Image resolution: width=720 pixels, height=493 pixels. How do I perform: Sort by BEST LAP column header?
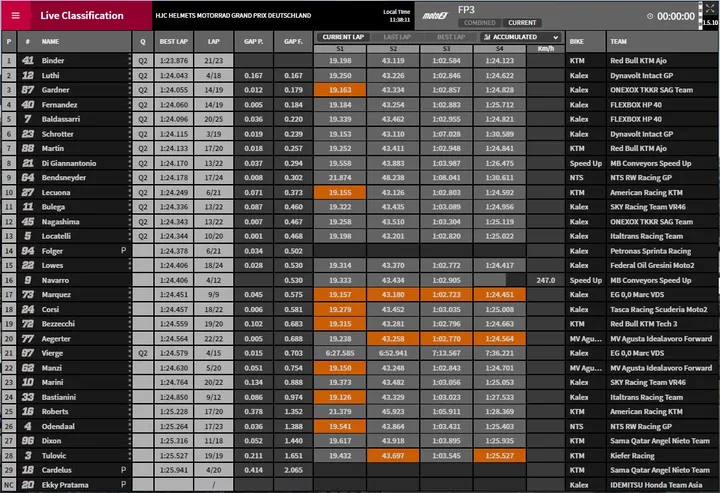point(174,41)
